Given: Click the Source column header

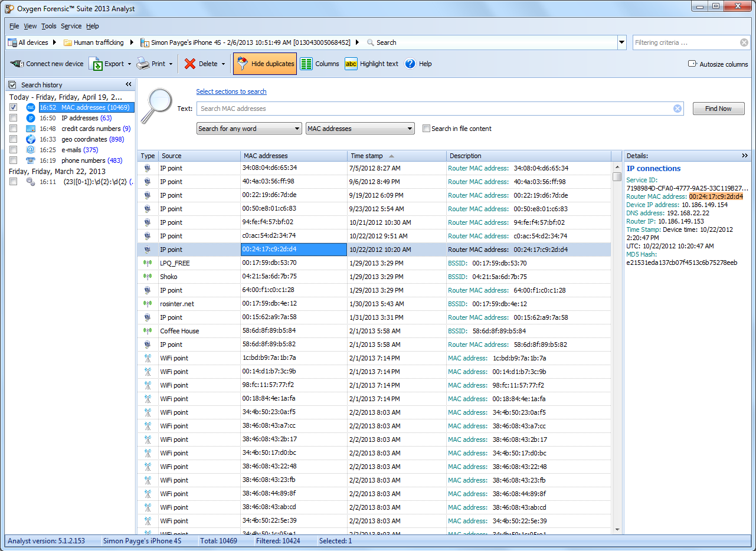Looking at the screenshot, I should click(199, 156).
